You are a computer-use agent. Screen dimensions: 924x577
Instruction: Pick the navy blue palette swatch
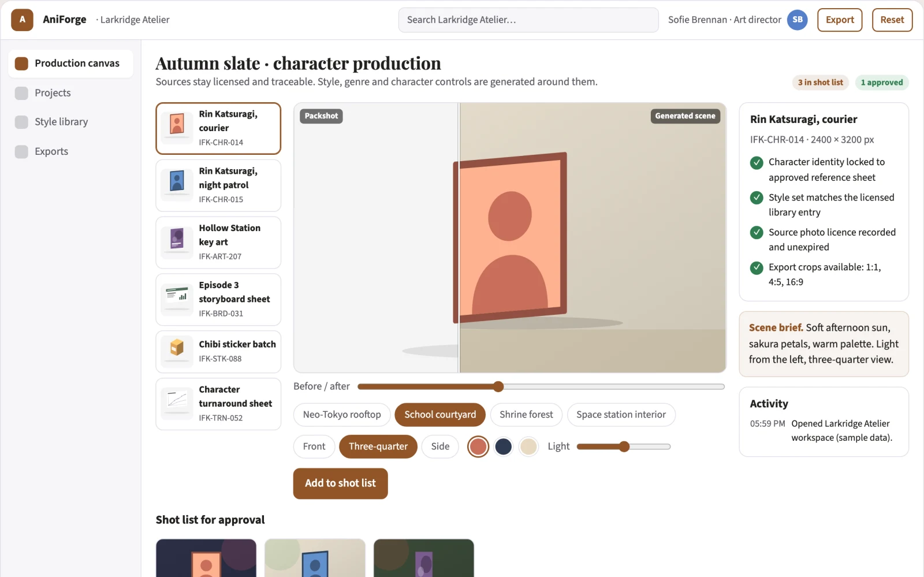click(504, 446)
